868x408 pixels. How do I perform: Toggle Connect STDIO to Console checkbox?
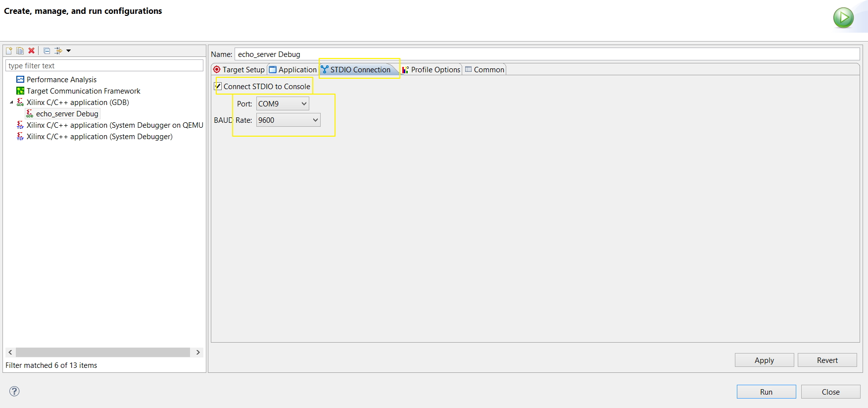click(218, 86)
